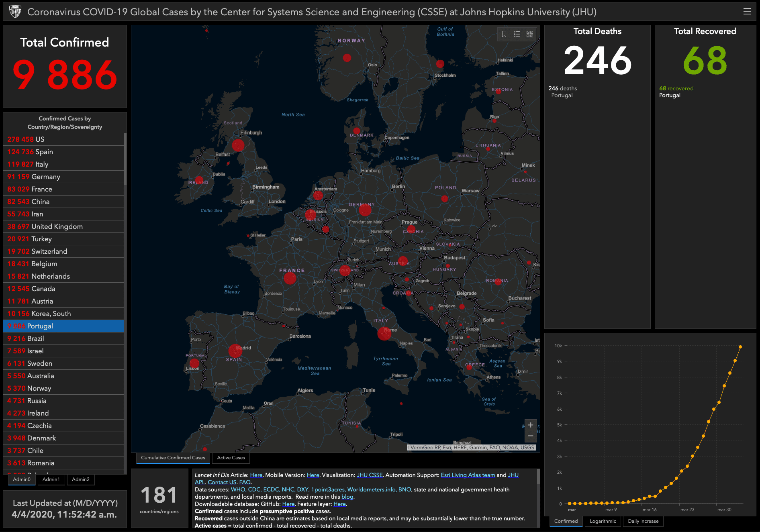Click the red circle marker over Rome
The image size is (760, 532).
point(384,333)
